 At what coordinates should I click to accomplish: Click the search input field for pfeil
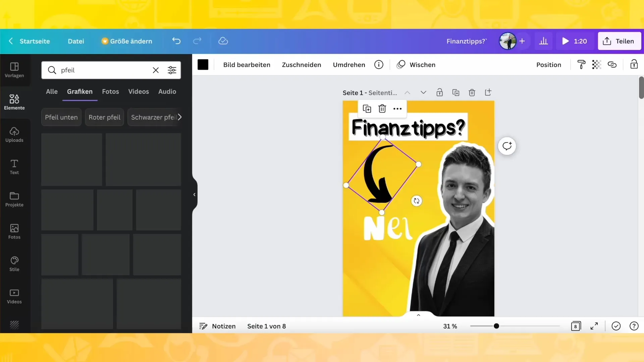(104, 70)
